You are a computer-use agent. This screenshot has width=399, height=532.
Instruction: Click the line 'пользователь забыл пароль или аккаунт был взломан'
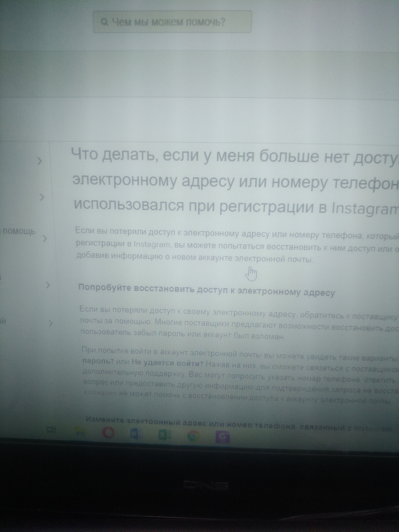coord(182,334)
